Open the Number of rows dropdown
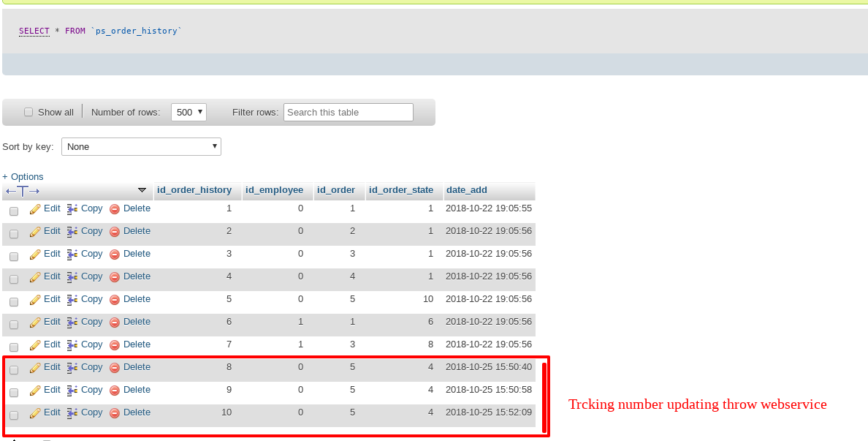The width and height of the screenshot is (868, 441). pos(189,112)
